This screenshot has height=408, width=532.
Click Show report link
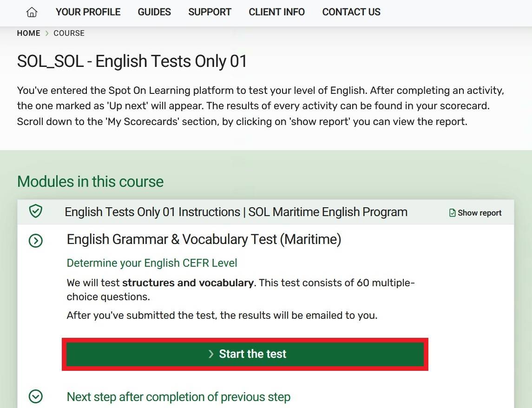[475, 213]
